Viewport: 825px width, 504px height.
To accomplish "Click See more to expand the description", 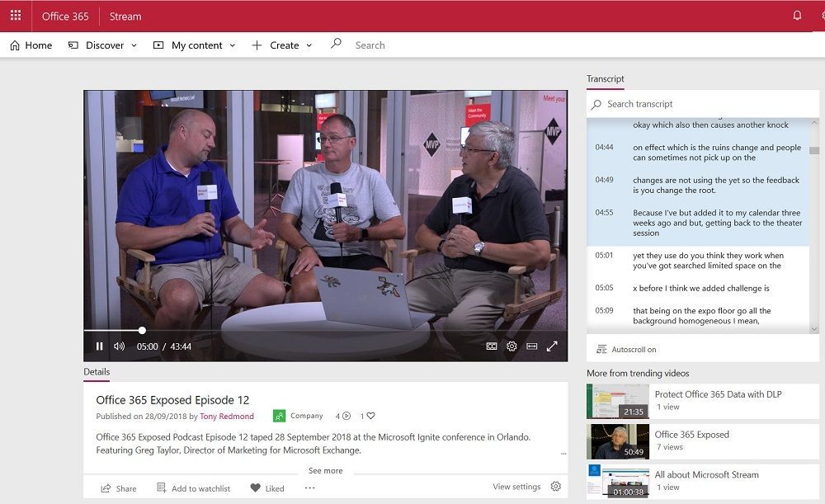I will (325, 470).
